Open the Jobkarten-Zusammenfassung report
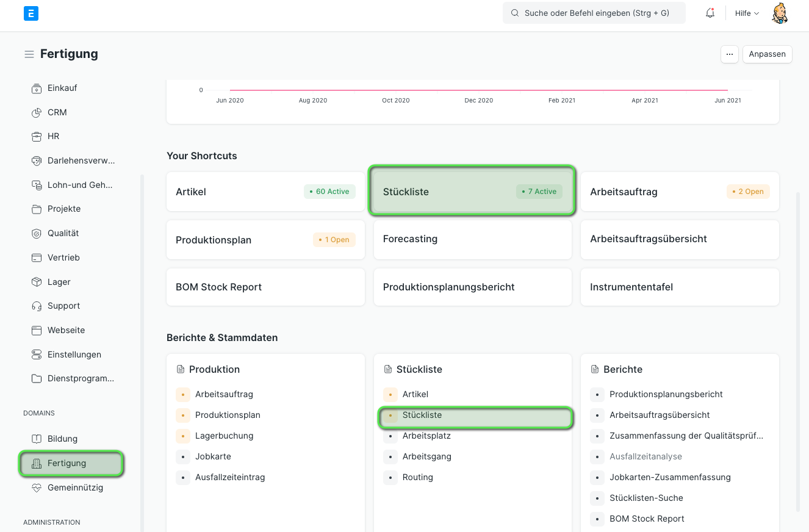 [x=670, y=477]
